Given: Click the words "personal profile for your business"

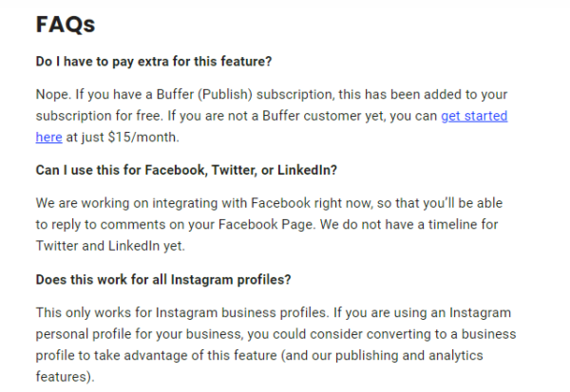Looking at the screenshot, I should pos(139,334).
